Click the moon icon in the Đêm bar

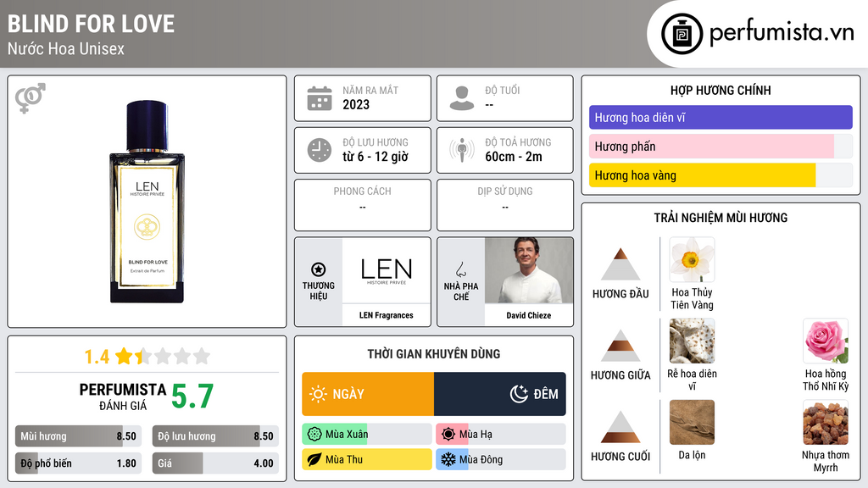519,394
